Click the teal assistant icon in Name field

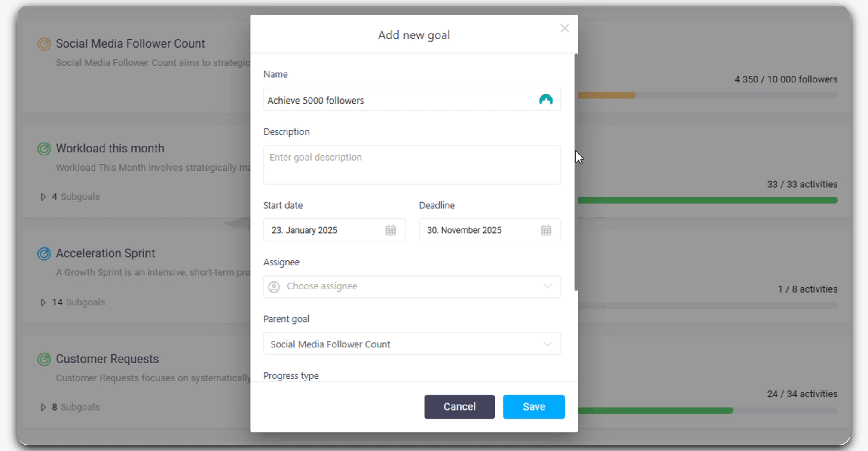(545, 100)
